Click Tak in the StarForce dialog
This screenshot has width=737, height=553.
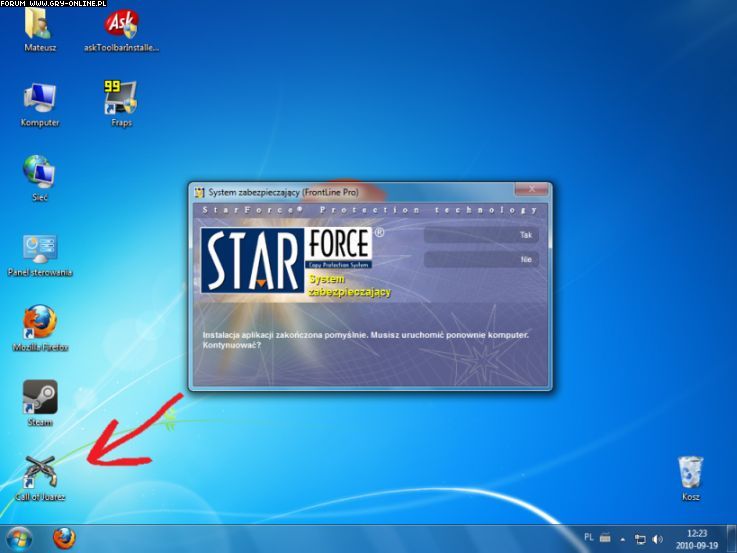tap(481, 235)
